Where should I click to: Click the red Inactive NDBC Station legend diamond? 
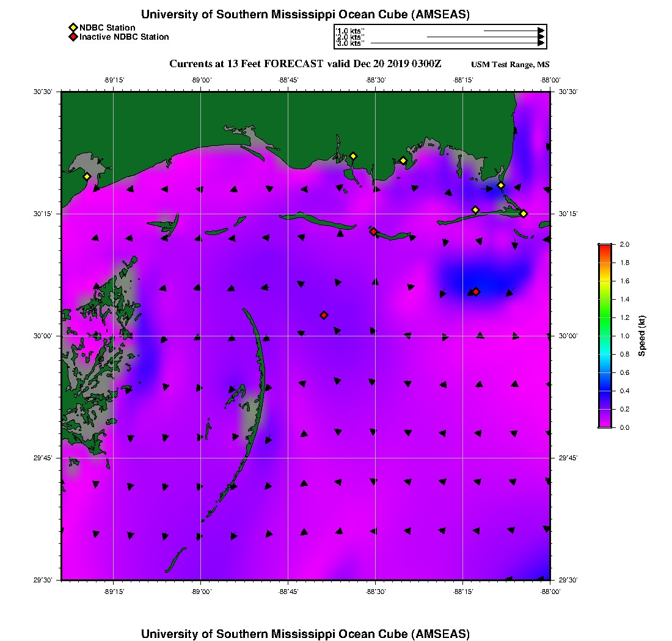click(73, 37)
